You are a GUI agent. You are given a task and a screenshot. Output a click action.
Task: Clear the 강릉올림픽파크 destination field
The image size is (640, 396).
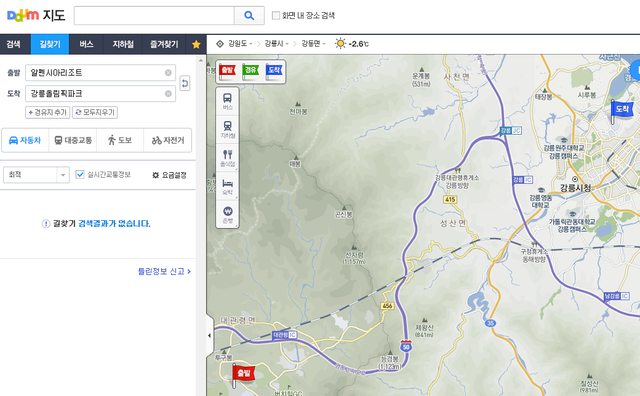(x=168, y=93)
